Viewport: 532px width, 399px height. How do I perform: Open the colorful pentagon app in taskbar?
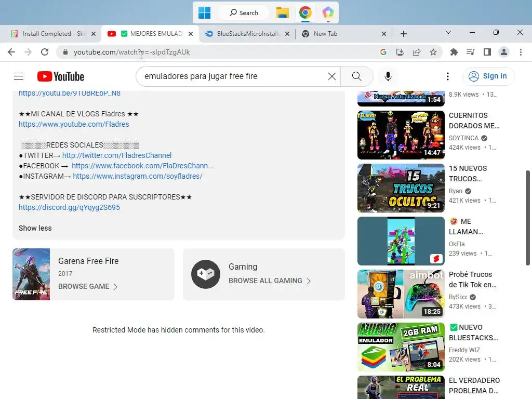328,13
